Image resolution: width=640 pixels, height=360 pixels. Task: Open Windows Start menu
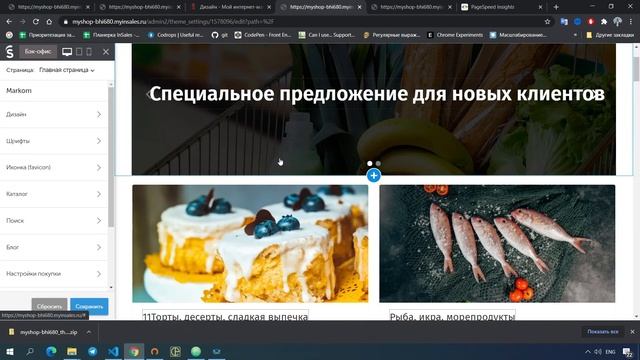[10, 351]
